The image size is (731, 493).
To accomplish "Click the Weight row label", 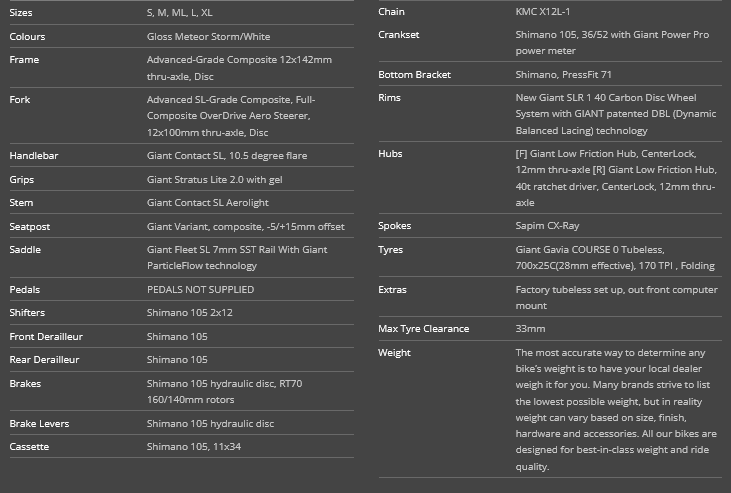I will (x=394, y=353).
